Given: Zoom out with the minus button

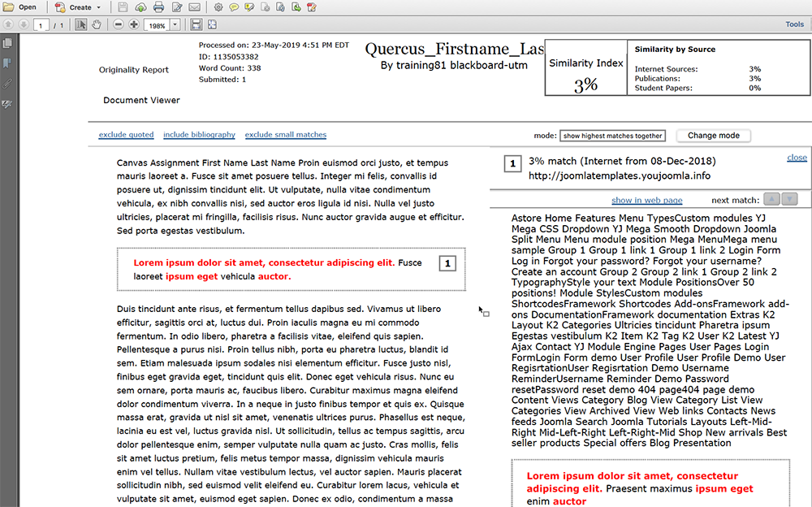Looking at the screenshot, I should 119,24.
